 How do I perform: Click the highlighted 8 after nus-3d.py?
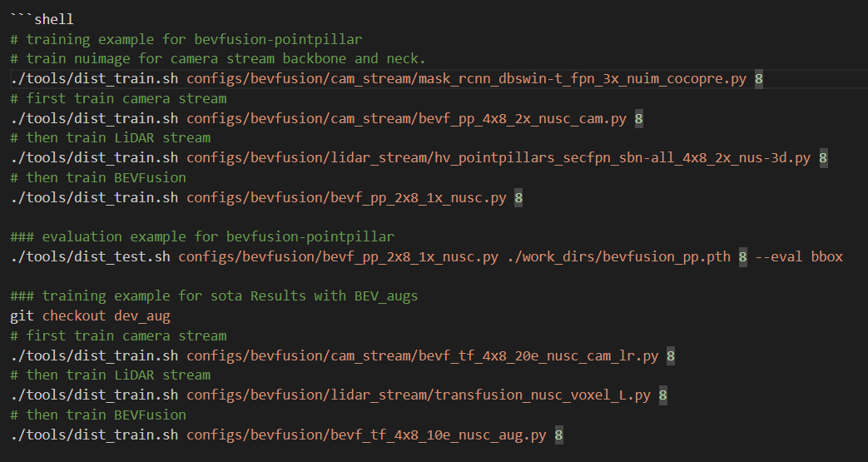pos(823,158)
